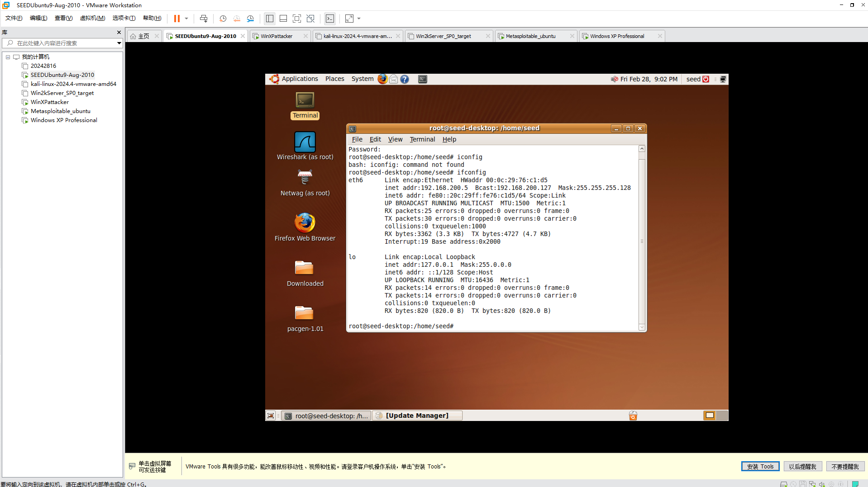
Task: Open the Netwag (as root) desktop icon
Action: [x=305, y=183]
